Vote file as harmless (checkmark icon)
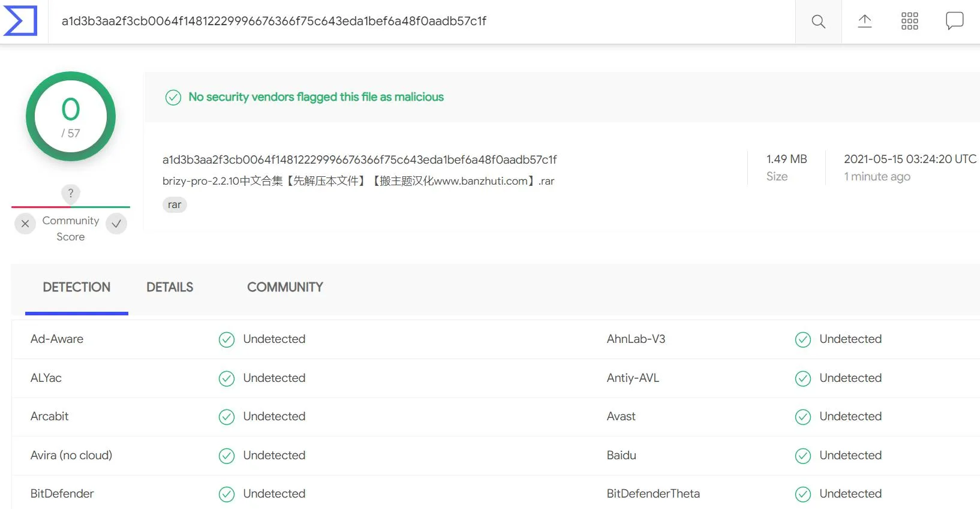The height and width of the screenshot is (509, 980). [x=116, y=224]
